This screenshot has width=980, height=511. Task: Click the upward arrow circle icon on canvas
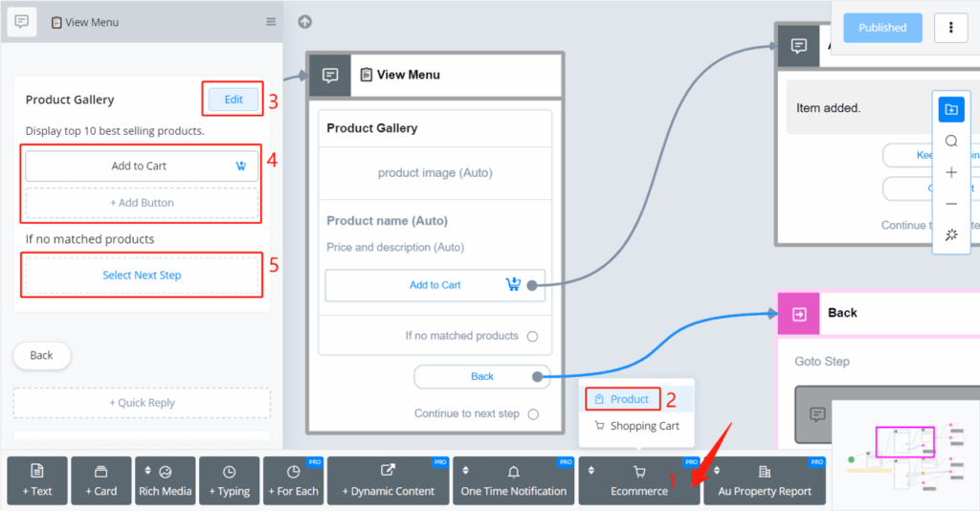point(305,22)
